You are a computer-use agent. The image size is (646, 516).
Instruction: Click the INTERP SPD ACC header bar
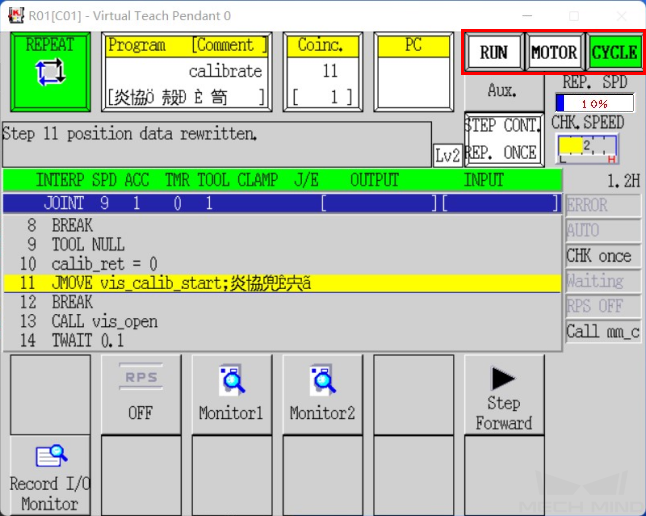coord(282,180)
